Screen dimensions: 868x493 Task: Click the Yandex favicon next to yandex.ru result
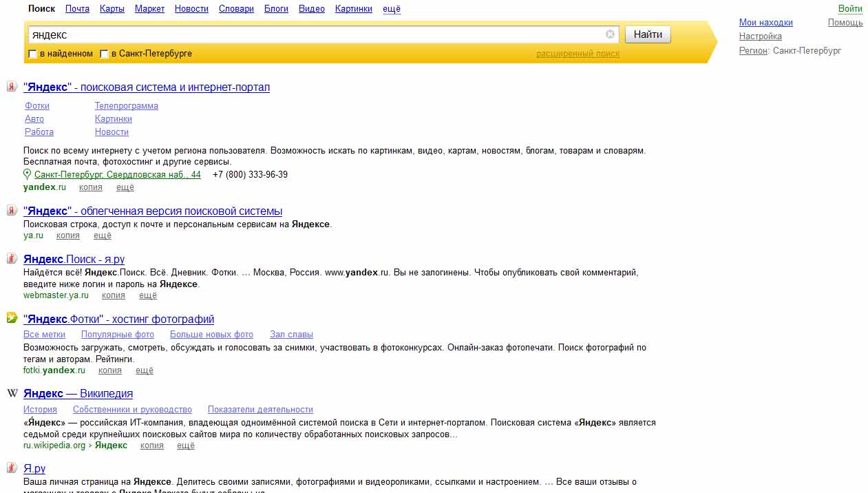pos(12,86)
